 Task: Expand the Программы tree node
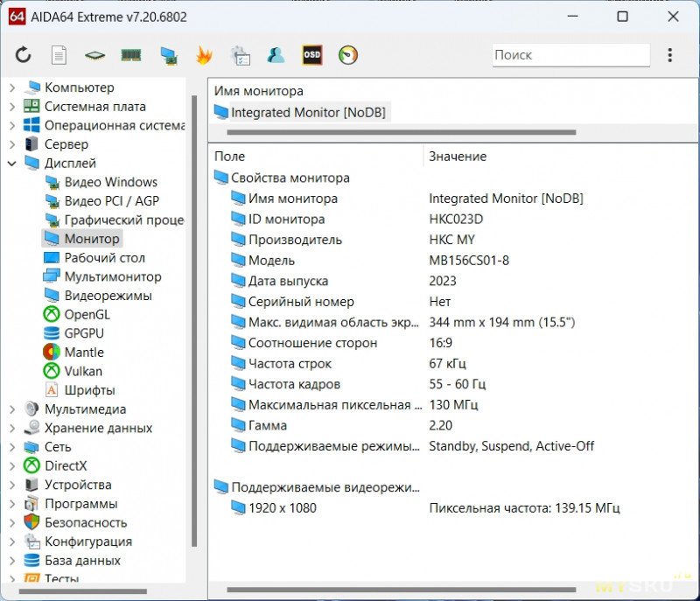[12, 504]
